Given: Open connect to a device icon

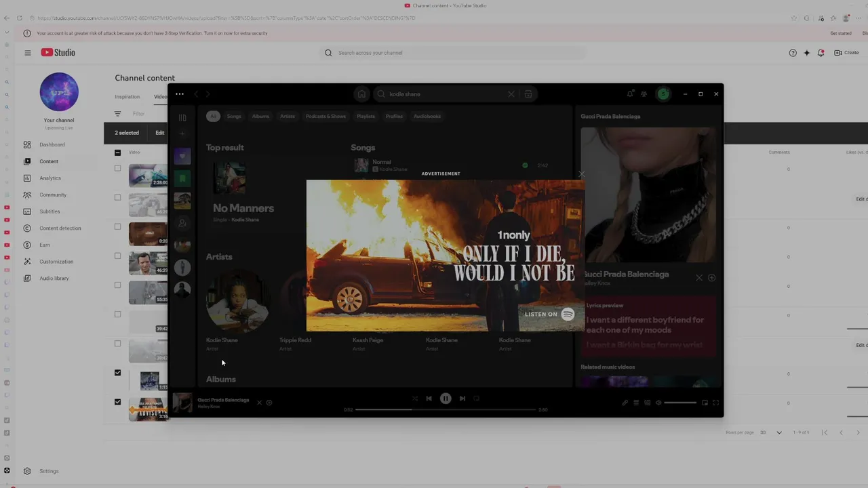Looking at the screenshot, I should pos(647,403).
